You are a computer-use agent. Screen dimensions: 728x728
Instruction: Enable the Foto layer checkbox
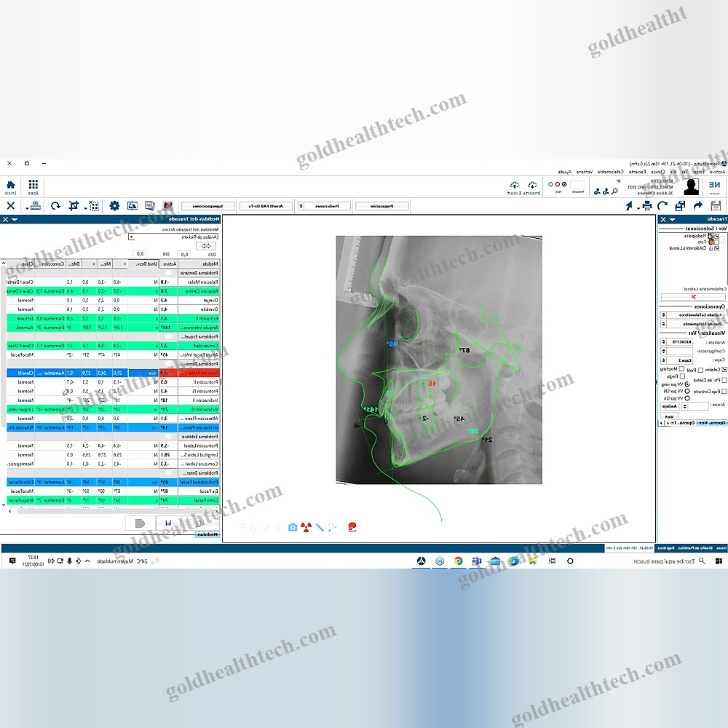(717, 242)
